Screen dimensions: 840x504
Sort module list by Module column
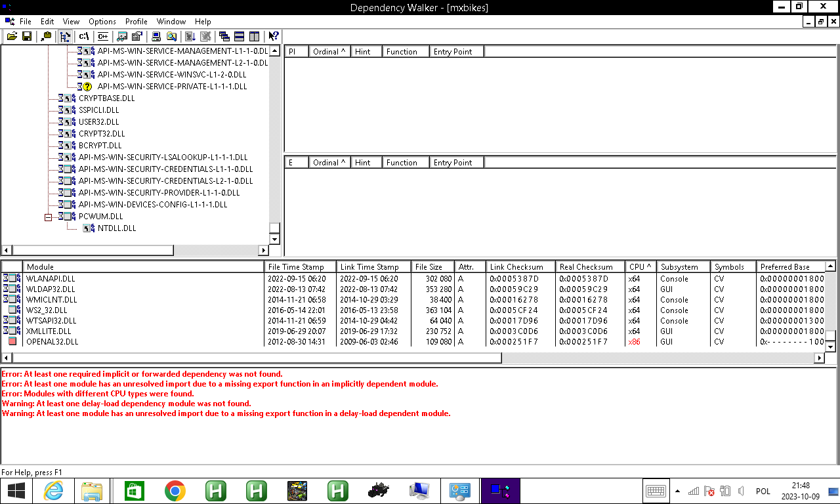(x=144, y=267)
